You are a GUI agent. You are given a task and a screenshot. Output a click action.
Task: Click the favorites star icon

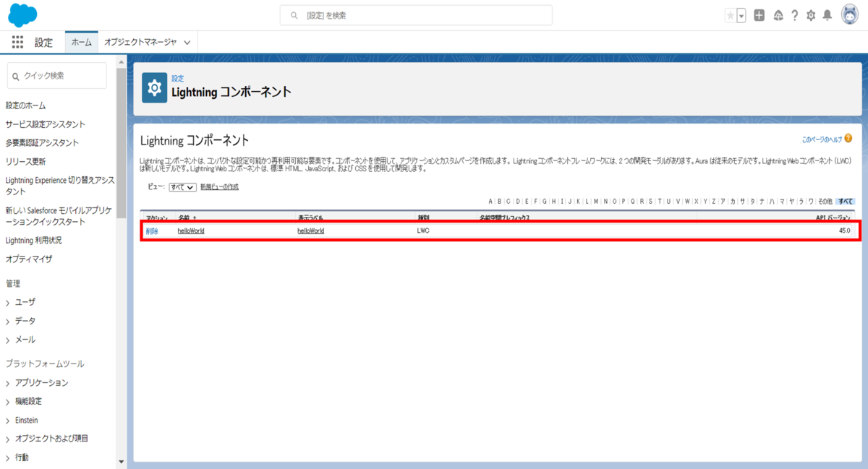[x=729, y=14]
